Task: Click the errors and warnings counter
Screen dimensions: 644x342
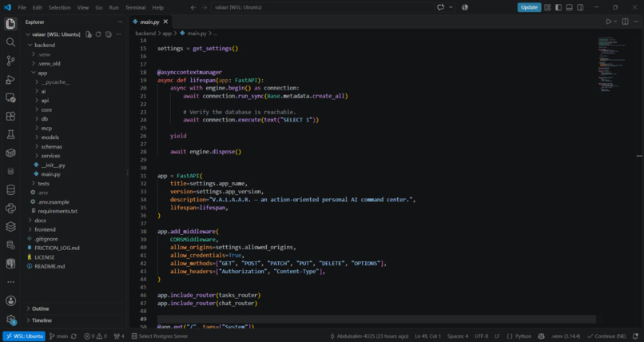Action: point(95,336)
